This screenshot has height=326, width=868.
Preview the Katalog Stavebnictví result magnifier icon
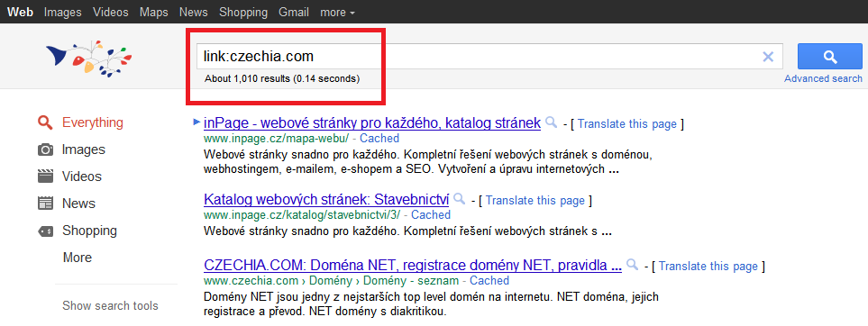pos(459,199)
